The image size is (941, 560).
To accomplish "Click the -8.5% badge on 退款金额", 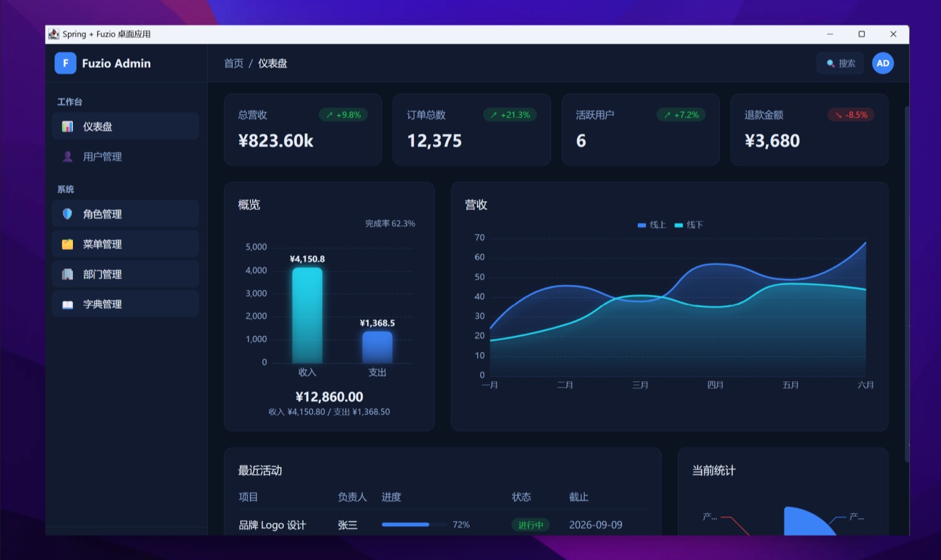I will point(851,115).
